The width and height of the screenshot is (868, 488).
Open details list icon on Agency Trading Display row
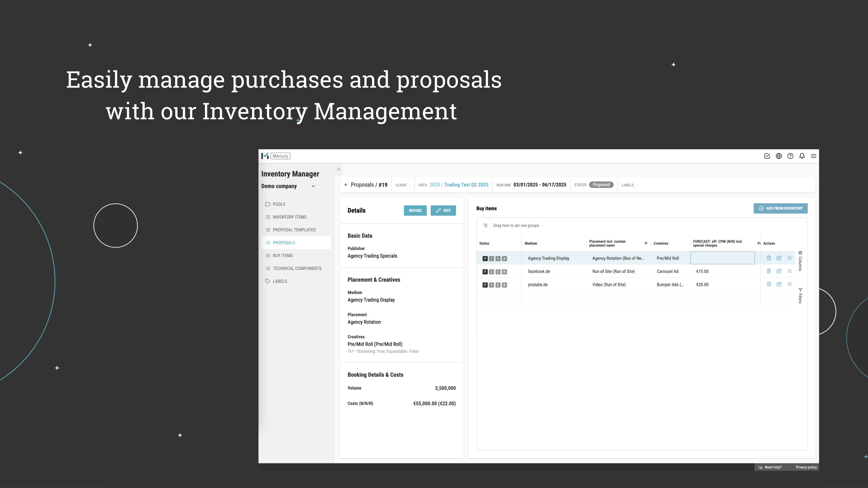[x=789, y=258]
